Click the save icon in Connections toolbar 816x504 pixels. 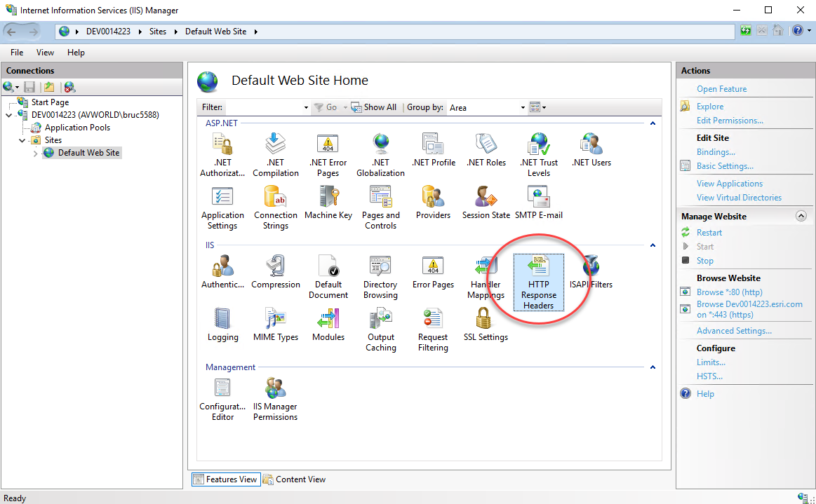pos(29,87)
